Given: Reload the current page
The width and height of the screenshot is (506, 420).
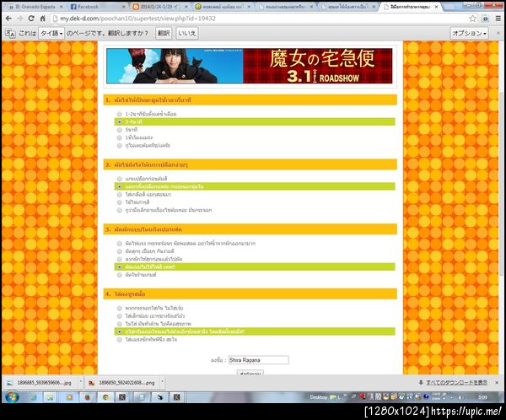Looking at the screenshot, I should [x=31, y=19].
